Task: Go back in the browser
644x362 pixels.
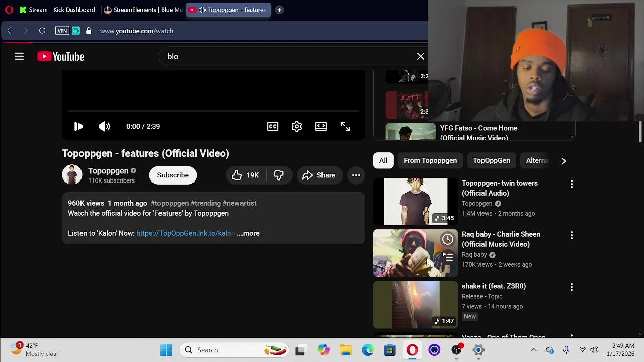Action: coord(9,31)
